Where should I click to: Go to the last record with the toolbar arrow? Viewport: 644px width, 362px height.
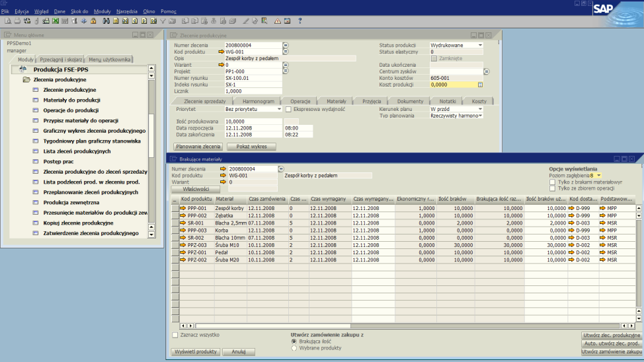click(153, 21)
